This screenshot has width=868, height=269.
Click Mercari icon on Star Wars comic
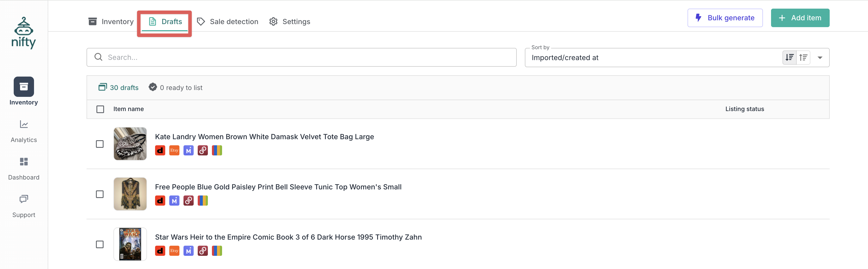(x=188, y=251)
